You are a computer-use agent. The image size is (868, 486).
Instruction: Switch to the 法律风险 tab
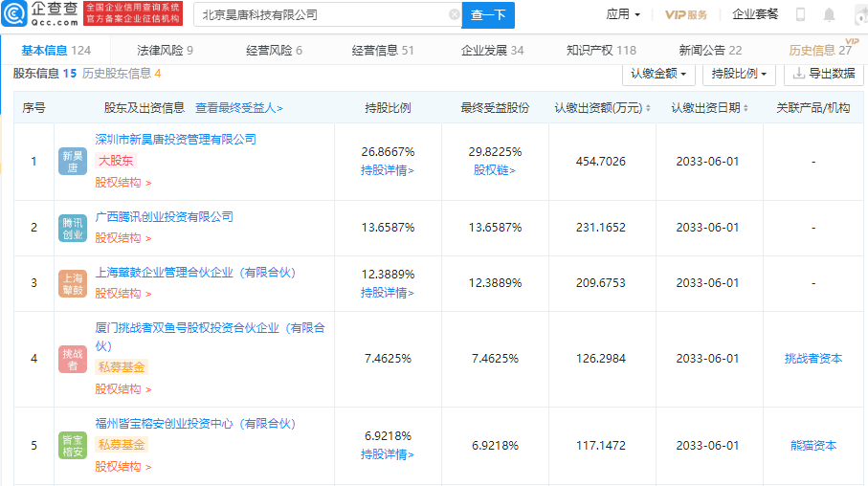[x=165, y=51]
